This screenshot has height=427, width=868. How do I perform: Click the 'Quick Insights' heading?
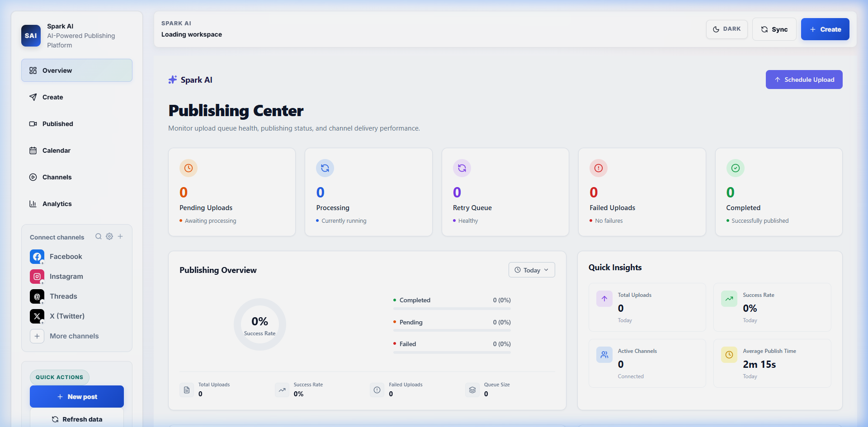(x=615, y=267)
